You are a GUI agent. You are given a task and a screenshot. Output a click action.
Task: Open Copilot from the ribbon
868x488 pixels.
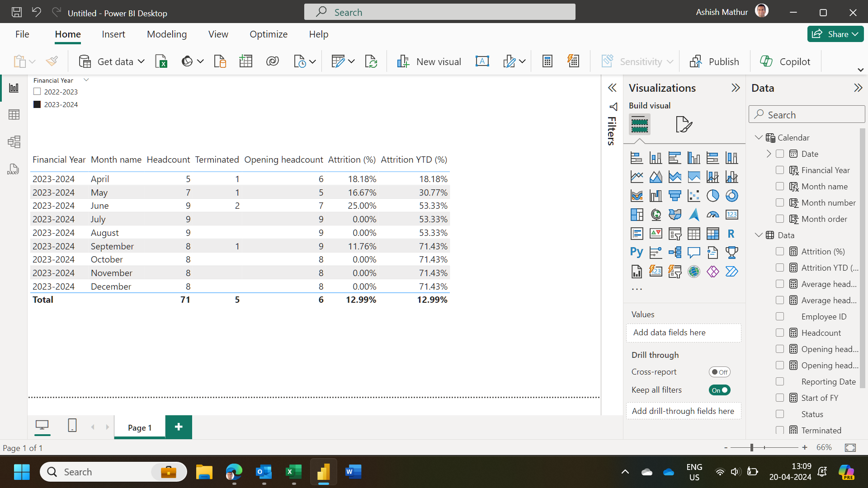(785, 61)
